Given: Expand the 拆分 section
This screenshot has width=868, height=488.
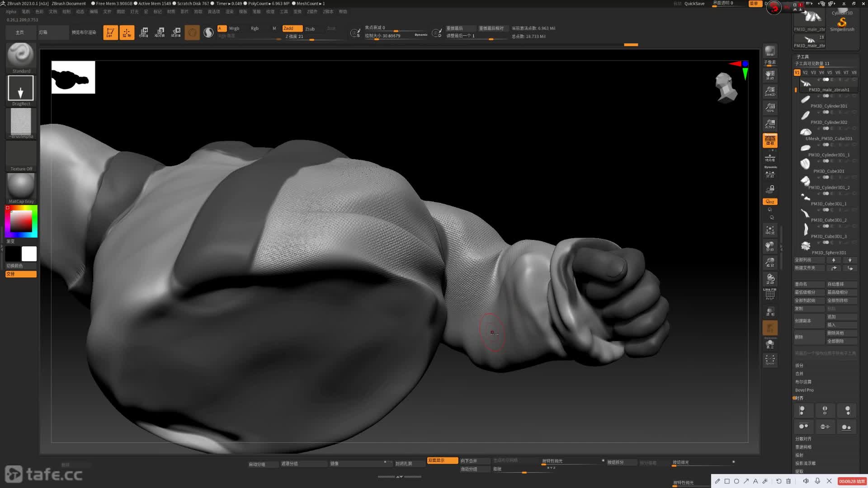Looking at the screenshot, I should click(799, 366).
